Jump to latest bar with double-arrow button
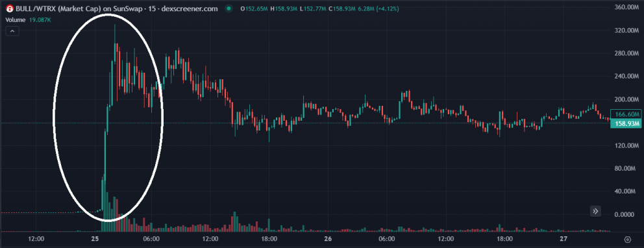 596,212
